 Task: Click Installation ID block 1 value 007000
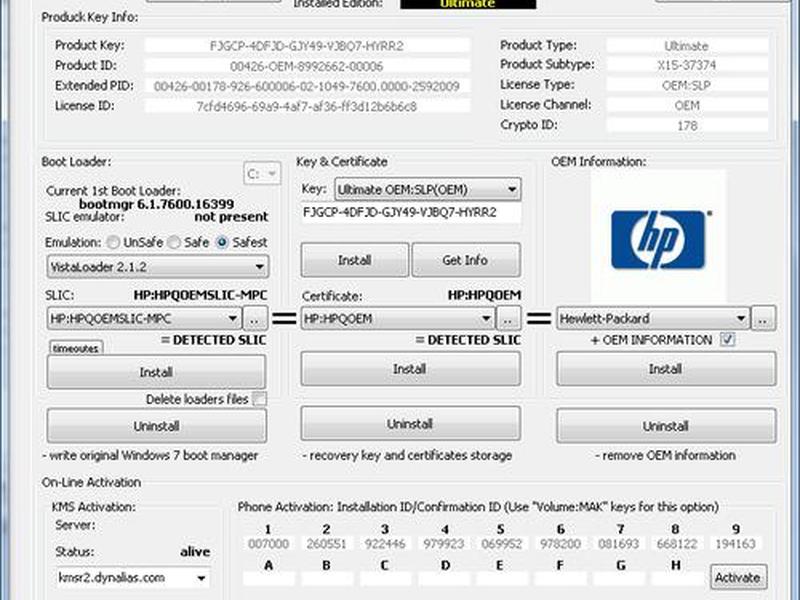[268, 544]
